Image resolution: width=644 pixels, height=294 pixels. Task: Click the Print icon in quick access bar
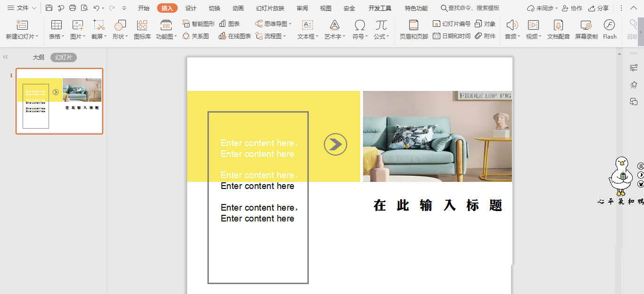click(x=72, y=8)
